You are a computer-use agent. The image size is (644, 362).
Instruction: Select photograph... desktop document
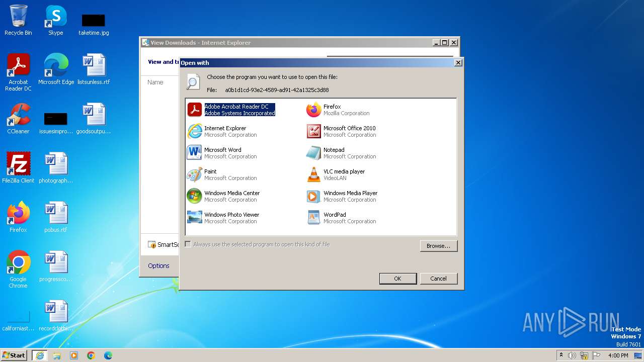pyautogui.click(x=56, y=168)
